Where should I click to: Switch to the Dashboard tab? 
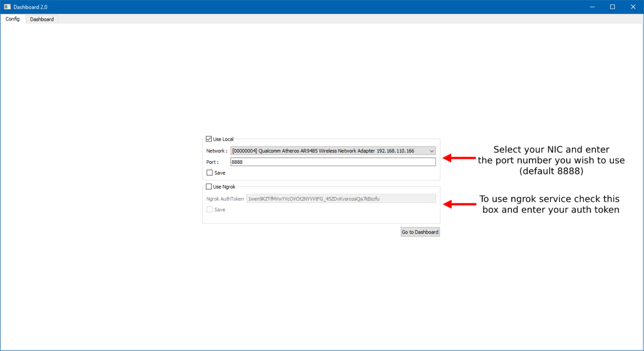tap(42, 19)
